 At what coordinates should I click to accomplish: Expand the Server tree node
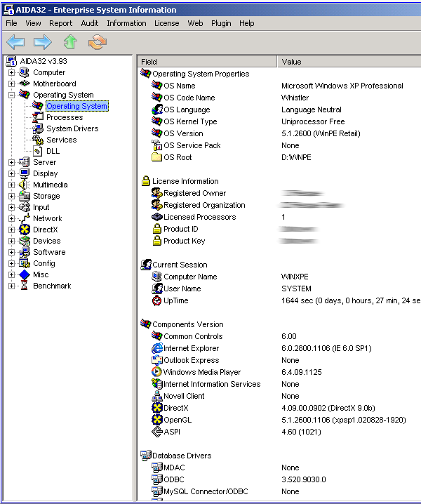(x=11, y=163)
